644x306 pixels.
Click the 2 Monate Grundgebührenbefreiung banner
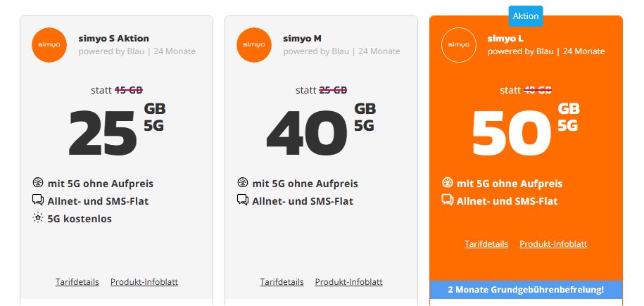[x=526, y=289]
